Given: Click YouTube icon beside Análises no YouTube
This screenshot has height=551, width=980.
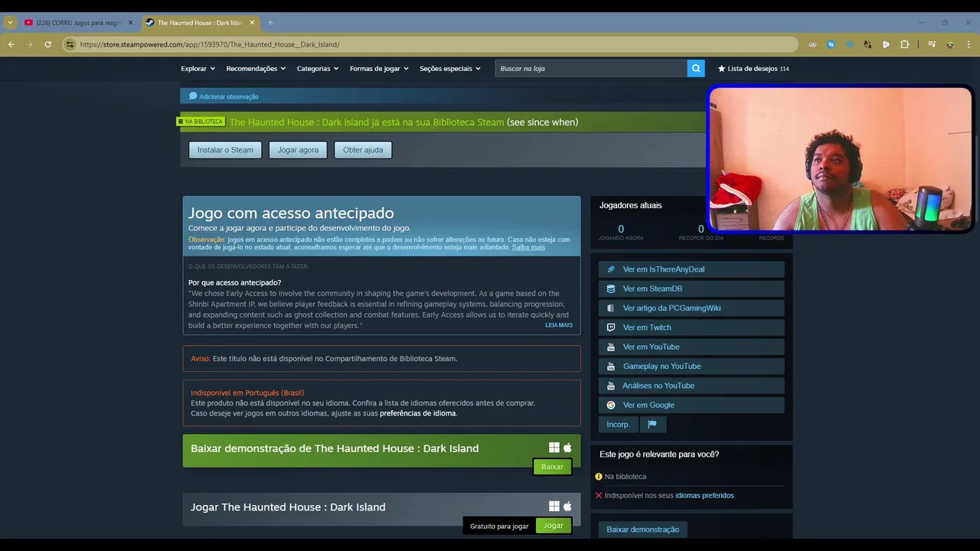Looking at the screenshot, I should [611, 386].
